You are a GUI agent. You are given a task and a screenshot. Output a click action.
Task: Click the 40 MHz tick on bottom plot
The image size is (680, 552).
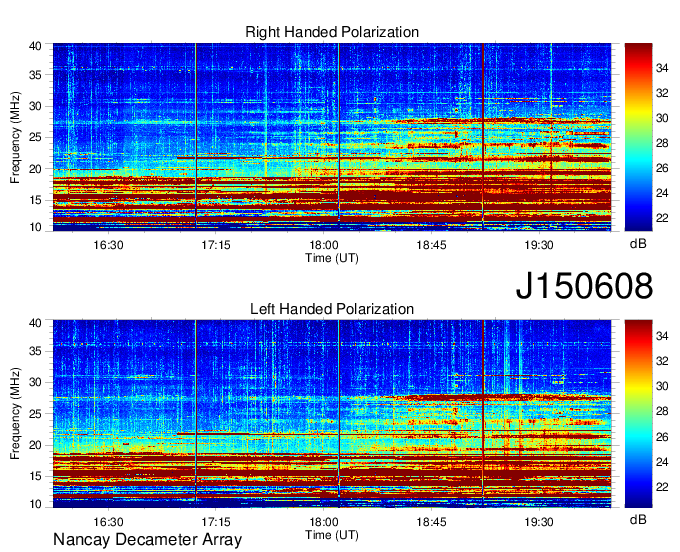pos(35,323)
